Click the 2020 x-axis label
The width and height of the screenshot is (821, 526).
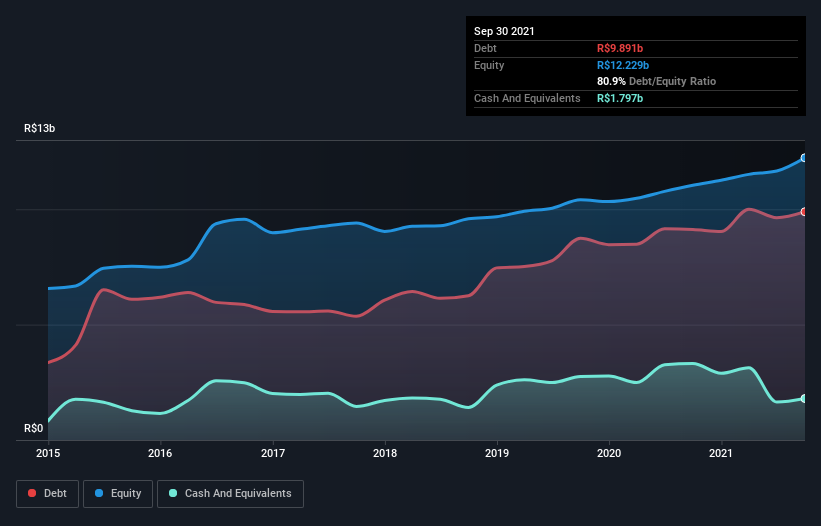pos(609,453)
